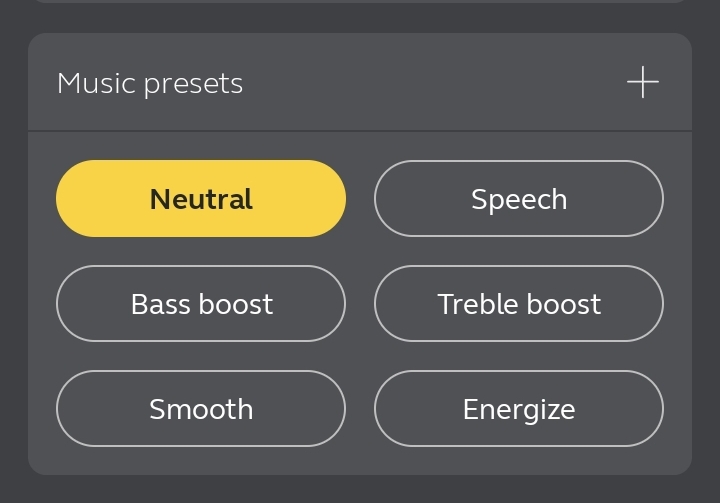Enable the Bass boost preset

click(x=201, y=303)
